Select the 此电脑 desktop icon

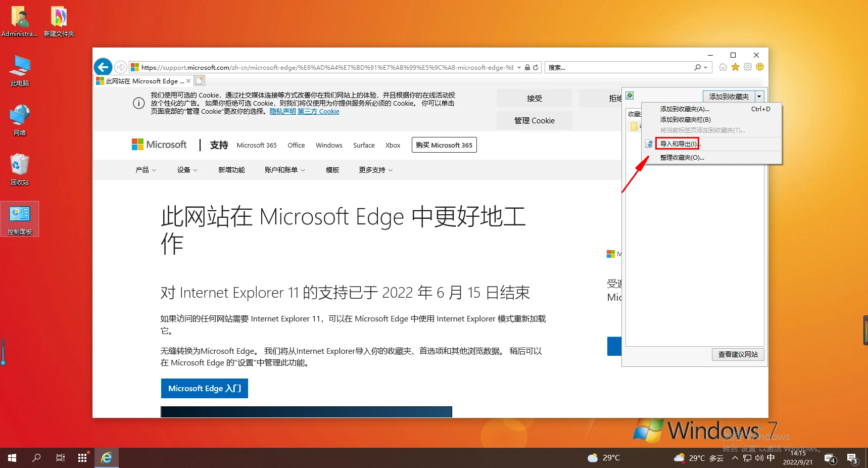[20, 71]
